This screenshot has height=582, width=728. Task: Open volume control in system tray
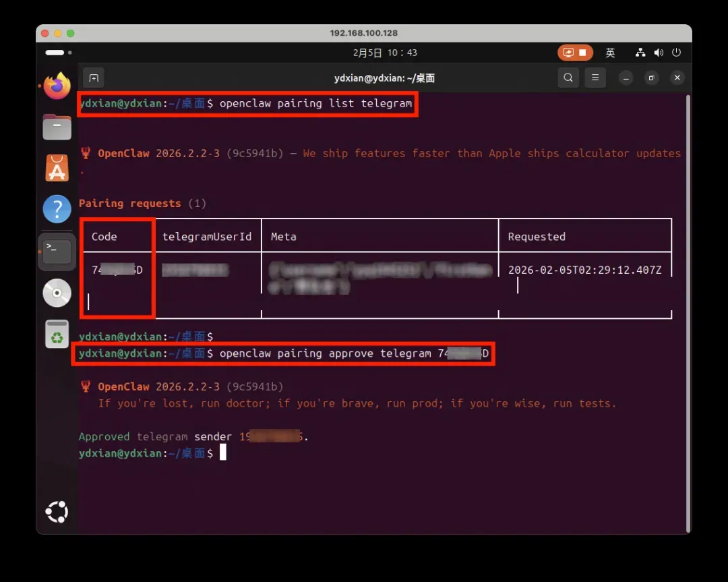(659, 53)
